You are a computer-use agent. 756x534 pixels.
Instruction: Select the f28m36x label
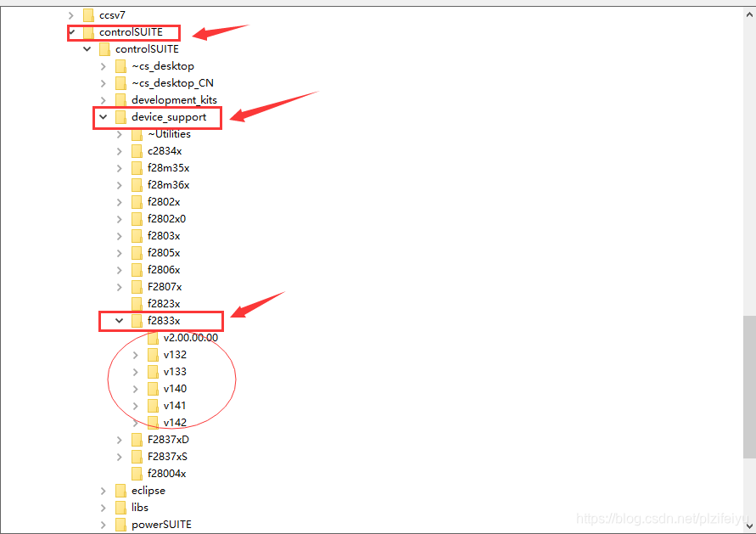pos(168,185)
